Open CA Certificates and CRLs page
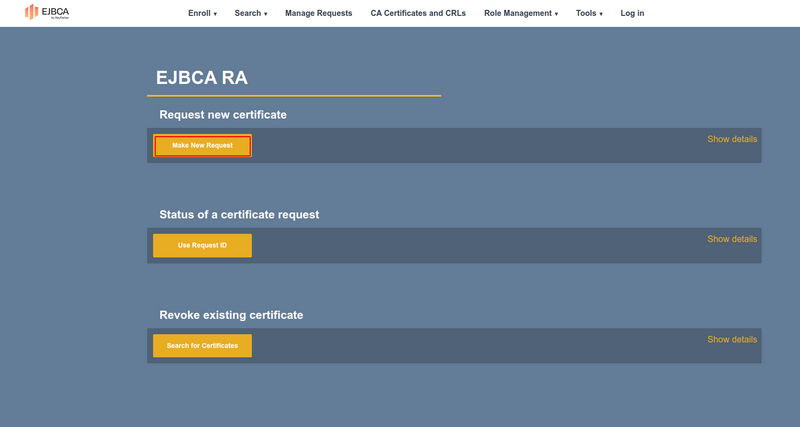Screen dimensions: 800x427 point(418,13)
